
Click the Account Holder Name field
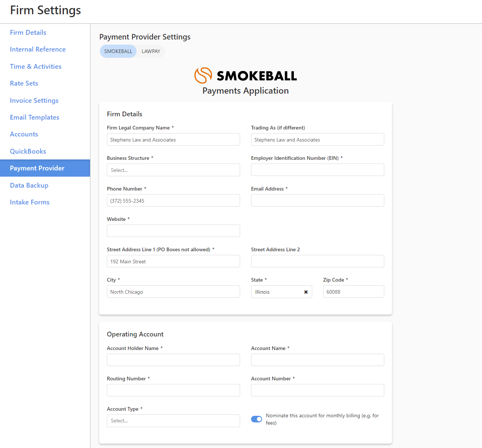pos(173,360)
